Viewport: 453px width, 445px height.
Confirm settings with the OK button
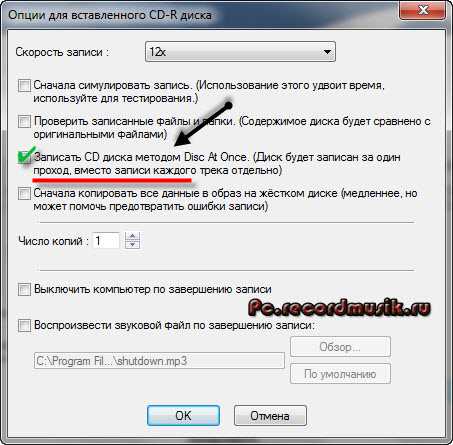183,416
